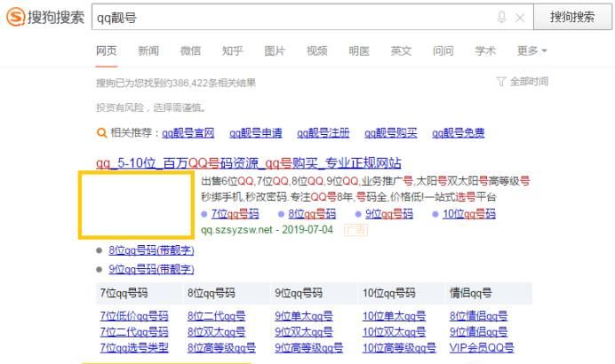The width and height of the screenshot is (615, 364).
Task: Focus the search field containing qq靓号
Action: (312, 17)
